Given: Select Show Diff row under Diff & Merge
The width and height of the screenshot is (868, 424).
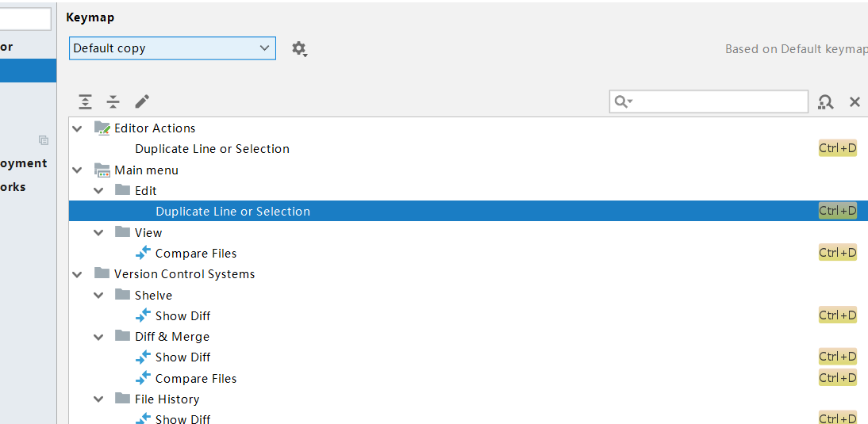Looking at the screenshot, I should point(468,357).
